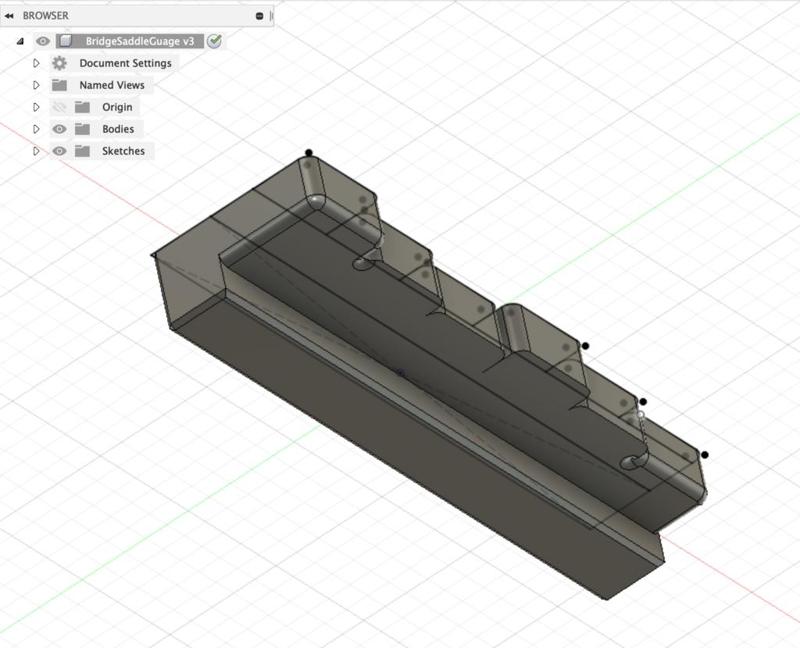The width and height of the screenshot is (800, 648).
Task: Hide the Sketches folder
Action: pos(59,151)
